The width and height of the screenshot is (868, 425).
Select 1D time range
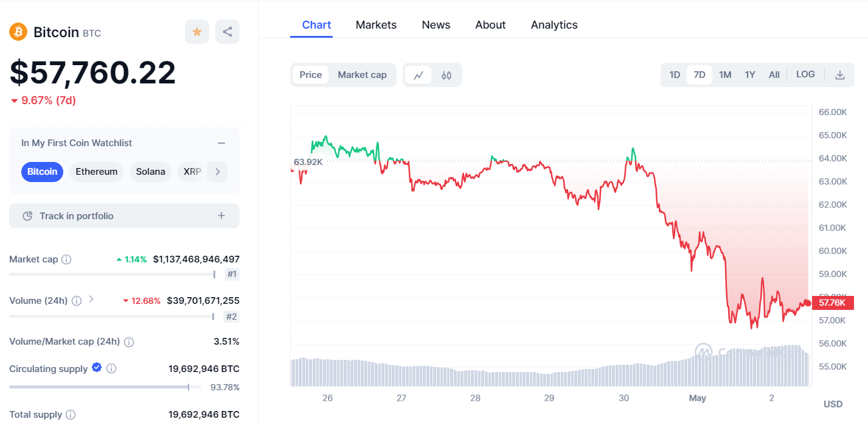coord(675,75)
